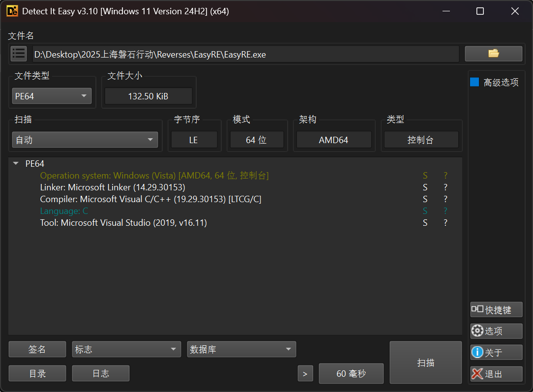Open the 文件类型 PE64 dropdown
Screen dimensions: 533x392
pos(52,96)
